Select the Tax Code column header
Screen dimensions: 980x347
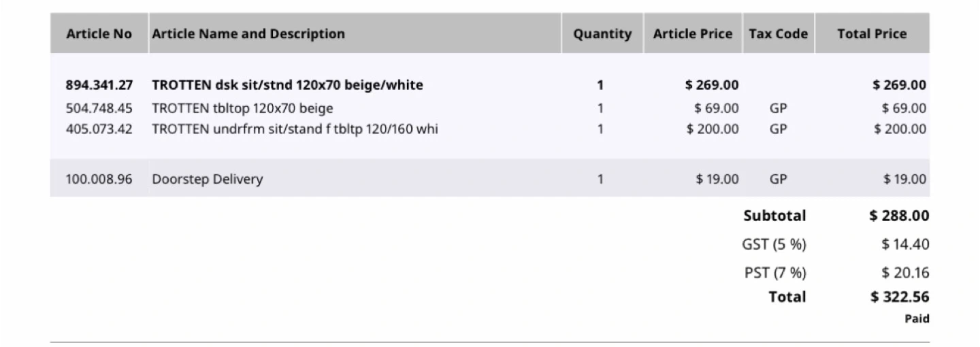coord(779,34)
